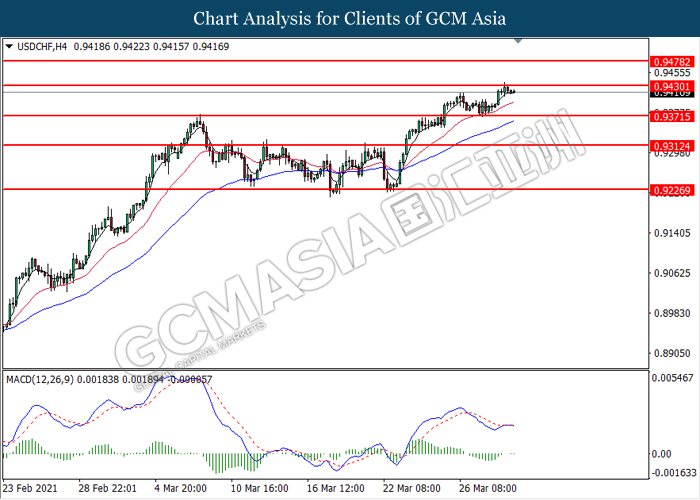The height and width of the screenshot is (500, 700).
Task: Select the 0.92269 support price label
Action: [672, 190]
